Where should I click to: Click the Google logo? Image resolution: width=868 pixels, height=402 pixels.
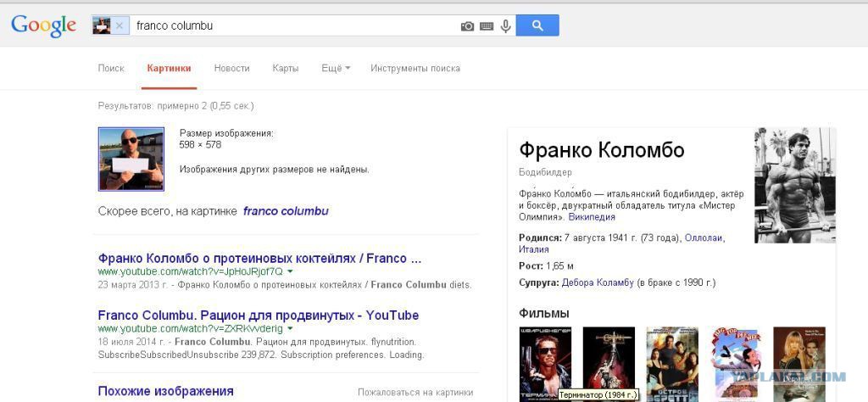(44, 26)
